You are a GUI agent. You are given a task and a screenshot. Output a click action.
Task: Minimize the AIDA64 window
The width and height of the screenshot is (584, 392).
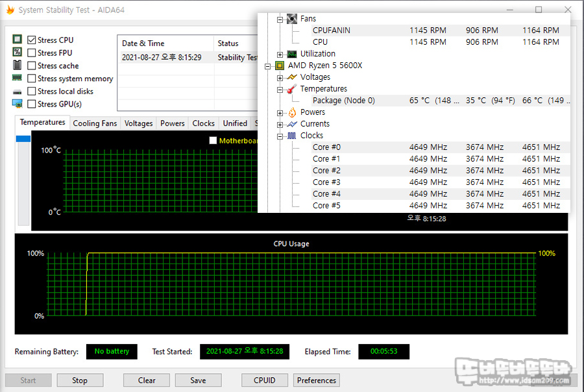(x=510, y=9)
